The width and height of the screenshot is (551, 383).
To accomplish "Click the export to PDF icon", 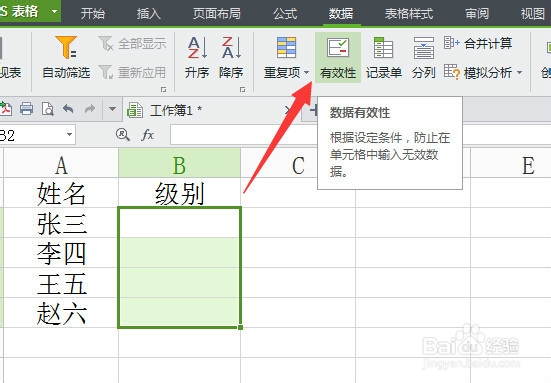I will point(5,109).
